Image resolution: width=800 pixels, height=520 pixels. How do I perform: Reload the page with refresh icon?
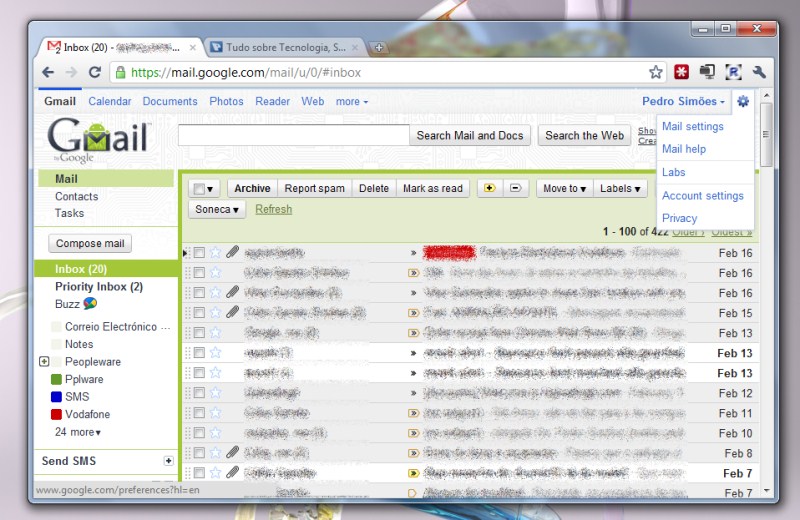95,72
